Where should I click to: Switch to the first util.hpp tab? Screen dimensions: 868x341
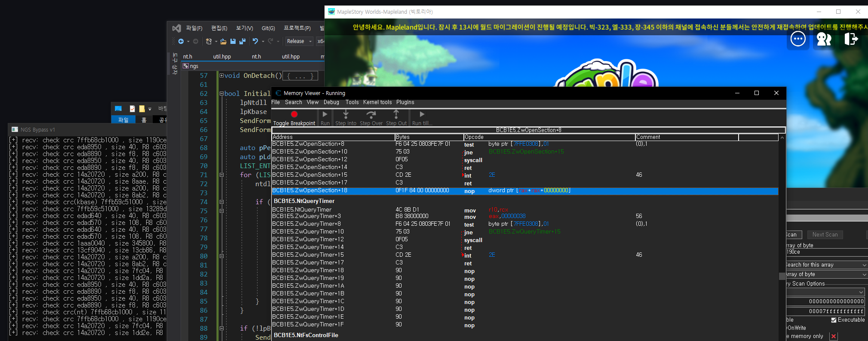pyautogui.click(x=222, y=57)
